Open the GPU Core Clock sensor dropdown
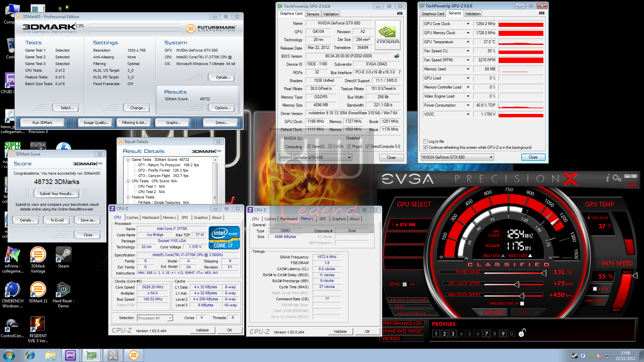This screenshot has width=644, height=362. pos(468,24)
